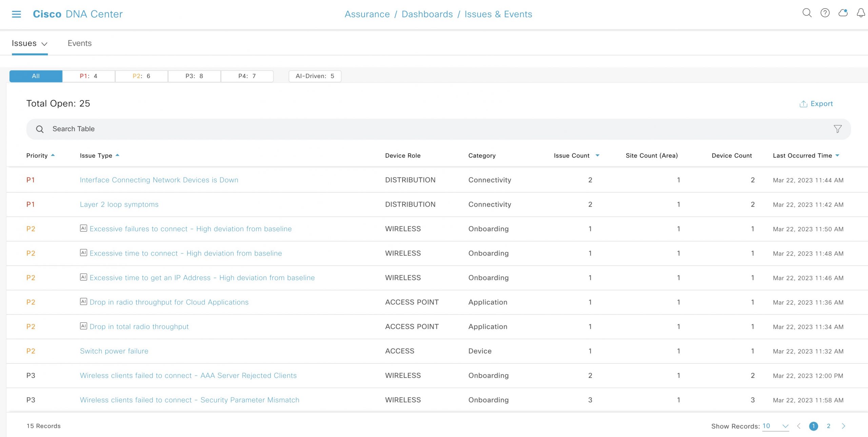Image resolution: width=868 pixels, height=437 pixels.
Task: Select the P1: 4 priority filter
Action: click(88, 76)
